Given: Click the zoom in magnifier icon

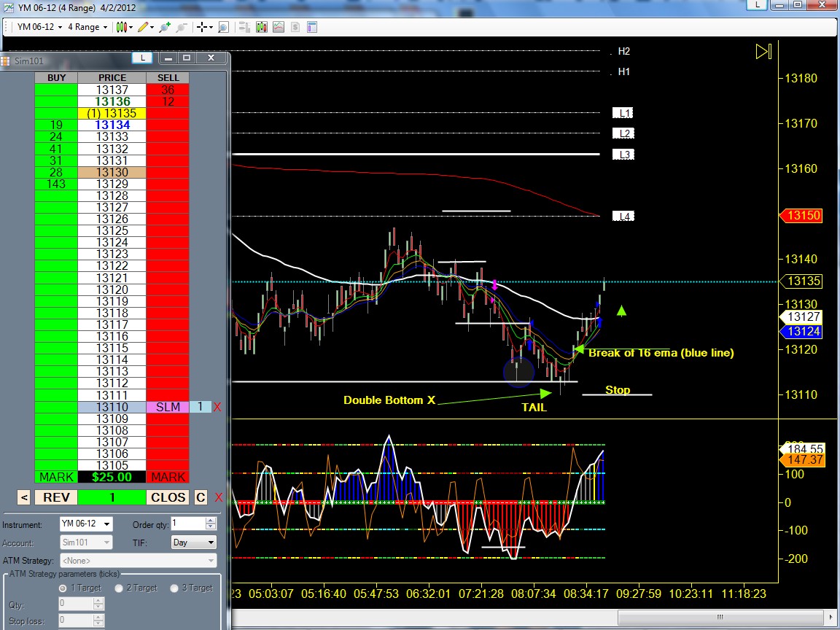Looking at the screenshot, I should click(x=165, y=27).
